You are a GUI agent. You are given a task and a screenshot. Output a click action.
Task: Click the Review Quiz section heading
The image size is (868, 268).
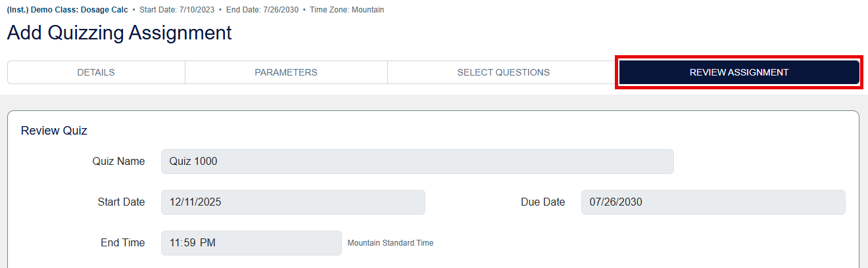tap(54, 131)
